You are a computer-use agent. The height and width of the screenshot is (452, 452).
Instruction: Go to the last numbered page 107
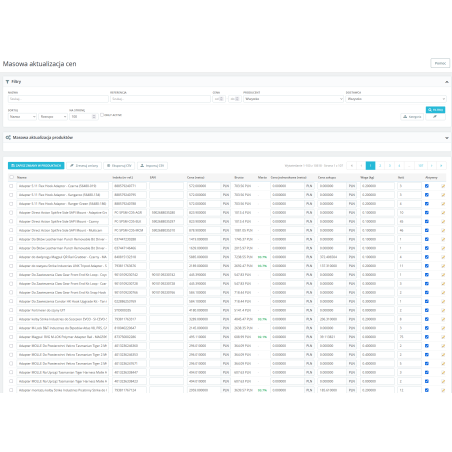(421, 166)
